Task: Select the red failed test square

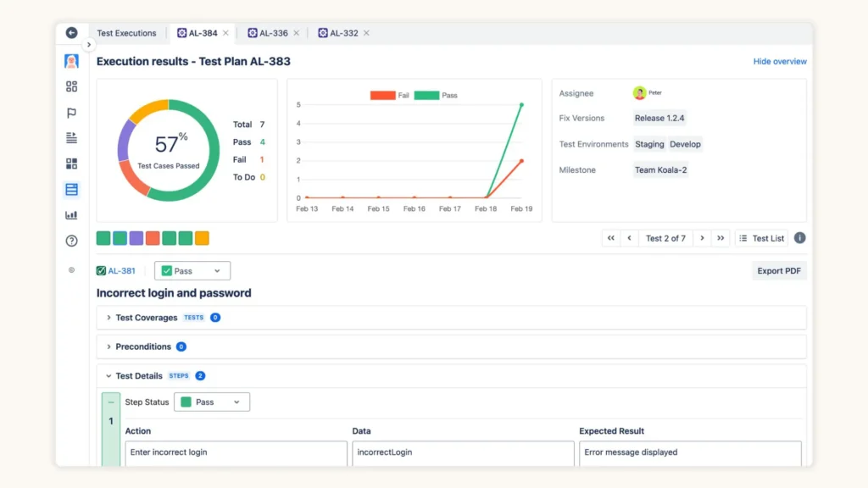Action: (x=153, y=238)
